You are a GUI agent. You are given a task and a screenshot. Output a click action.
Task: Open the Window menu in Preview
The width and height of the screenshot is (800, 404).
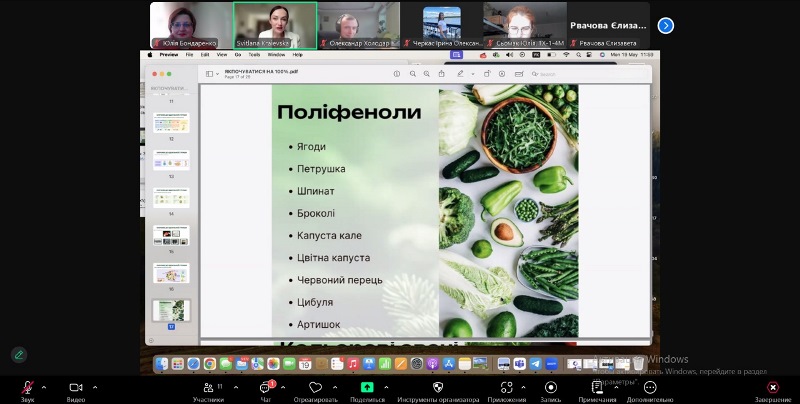coord(277,55)
